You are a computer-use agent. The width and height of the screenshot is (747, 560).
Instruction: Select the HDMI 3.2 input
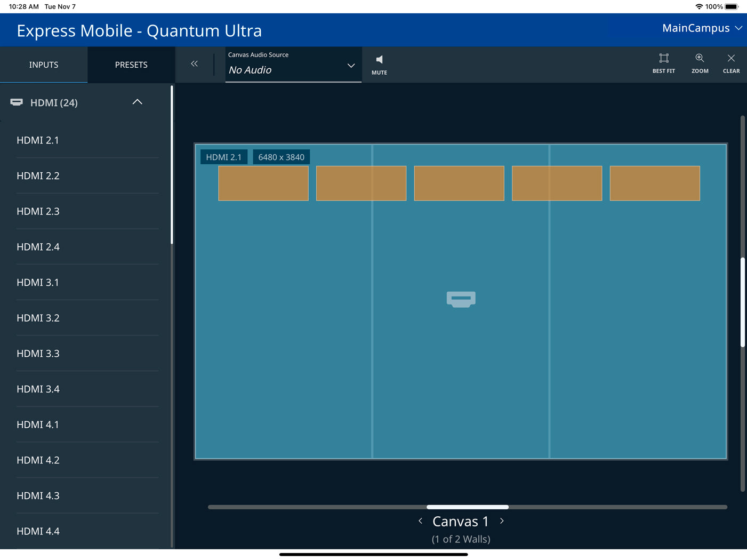pos(87,318)
